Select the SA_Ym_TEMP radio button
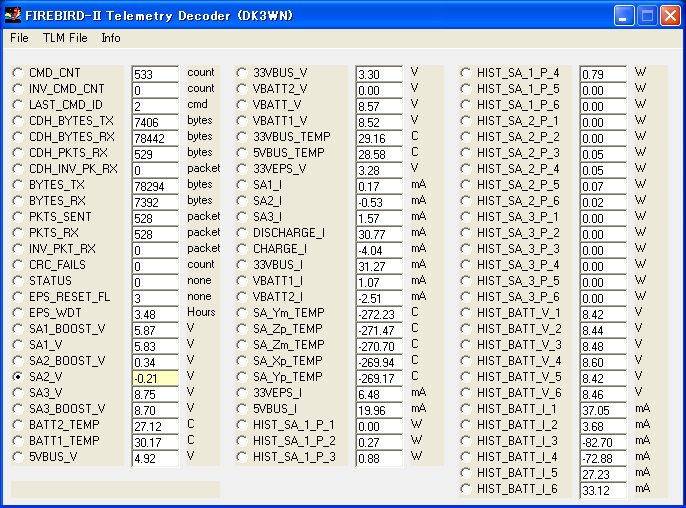686x508 pixels. coord(242,313)
